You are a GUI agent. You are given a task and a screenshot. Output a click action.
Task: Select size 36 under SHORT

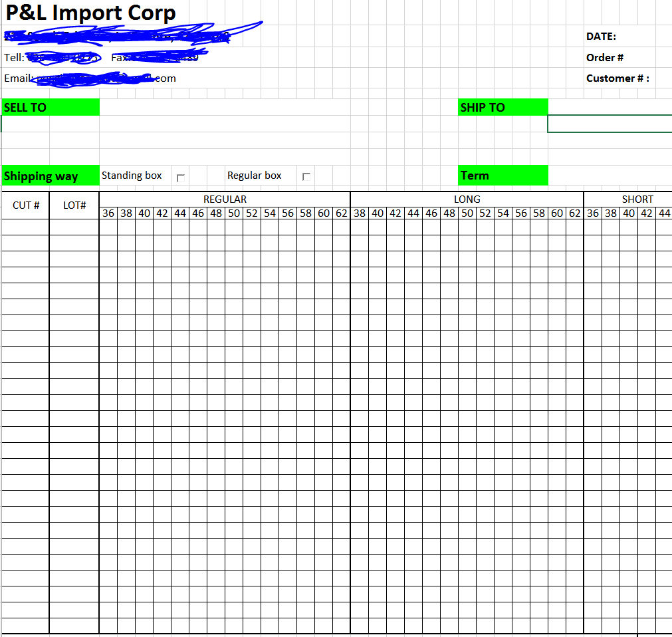[x=593, y=213]
